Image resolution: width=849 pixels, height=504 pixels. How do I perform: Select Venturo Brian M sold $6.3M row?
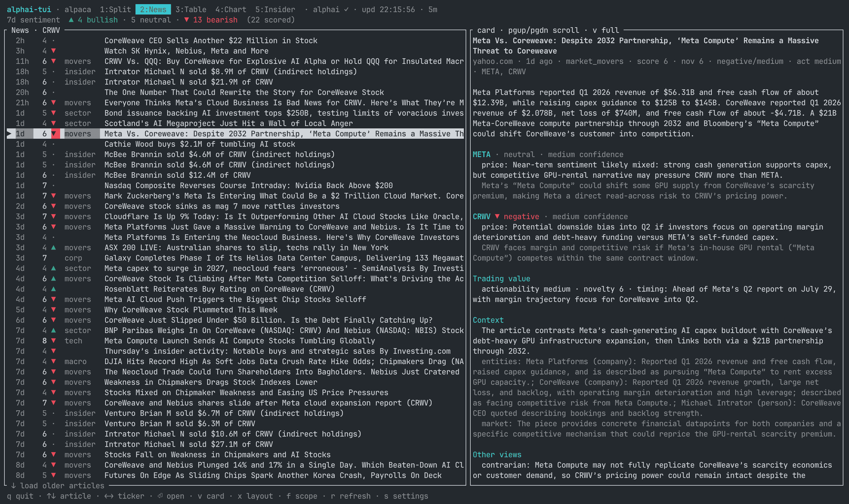click(235, 424)
